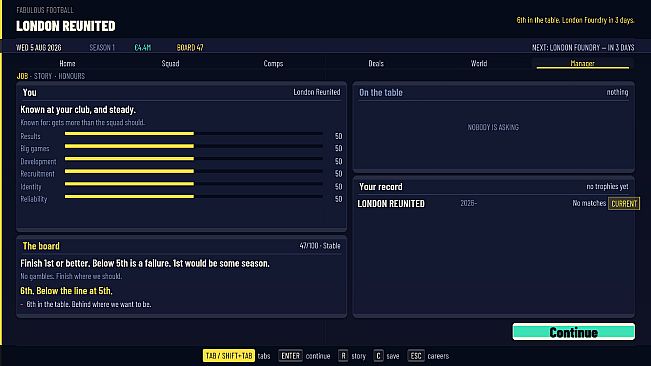This screenshot has width=651, height=366.
Task: Click the CURRENT badge in Your record
Action: 624,203
